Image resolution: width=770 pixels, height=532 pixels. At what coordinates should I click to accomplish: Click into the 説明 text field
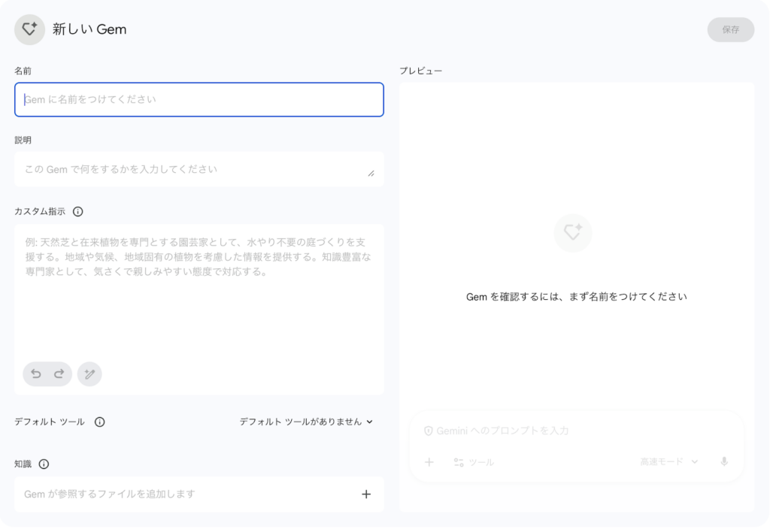click(x=192, y=169)
